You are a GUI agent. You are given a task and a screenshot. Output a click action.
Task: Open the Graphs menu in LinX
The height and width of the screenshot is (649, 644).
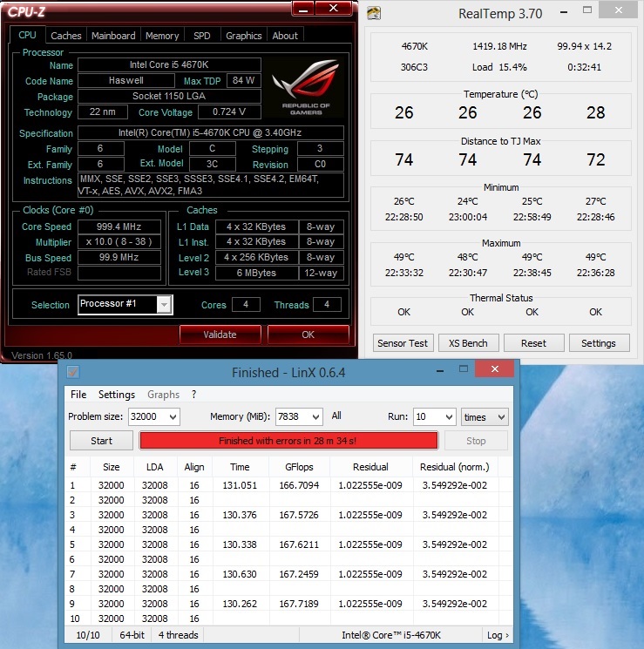pyautogui.click(x=163, y=395)
